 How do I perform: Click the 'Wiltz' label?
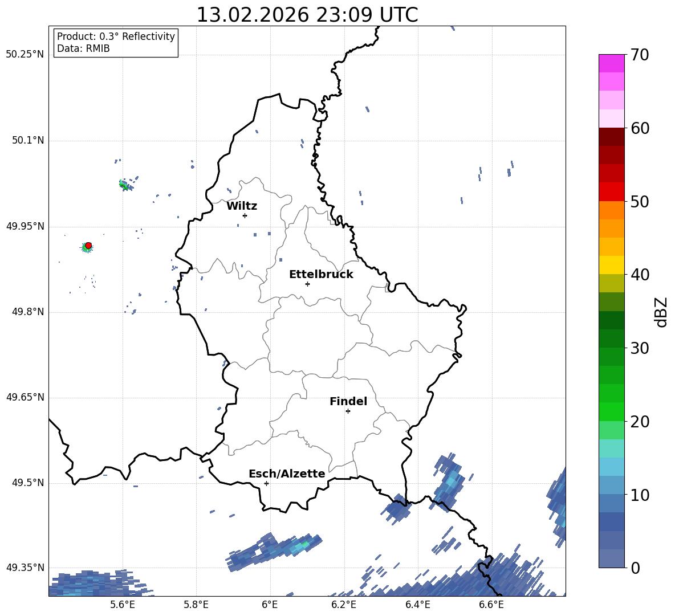pyautogui.click(x=242, y=206)
